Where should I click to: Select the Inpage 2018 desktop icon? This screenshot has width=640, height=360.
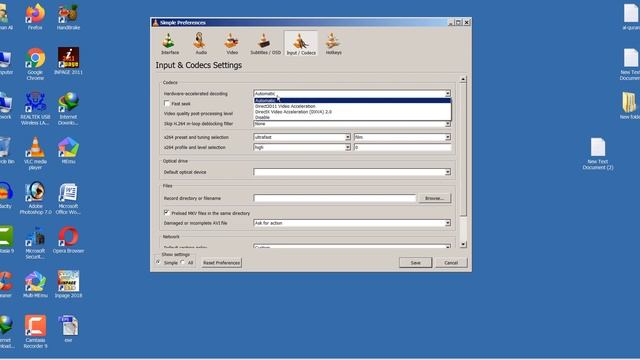(x=68, y=284)
